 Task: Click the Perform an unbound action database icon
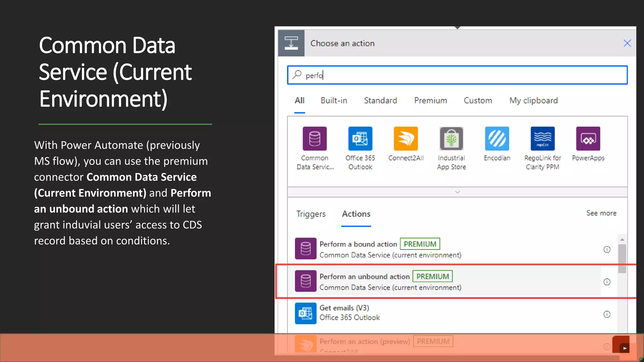point(306,281)
